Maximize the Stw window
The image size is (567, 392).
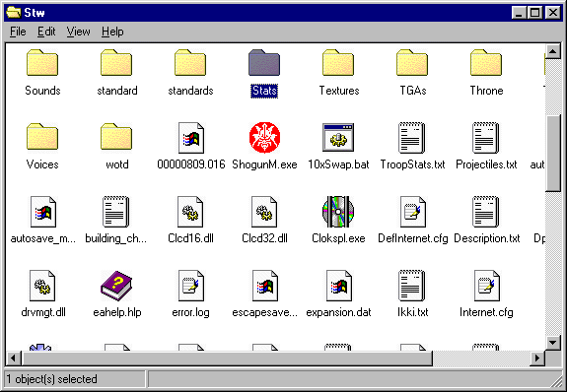(x=534, y=13)
